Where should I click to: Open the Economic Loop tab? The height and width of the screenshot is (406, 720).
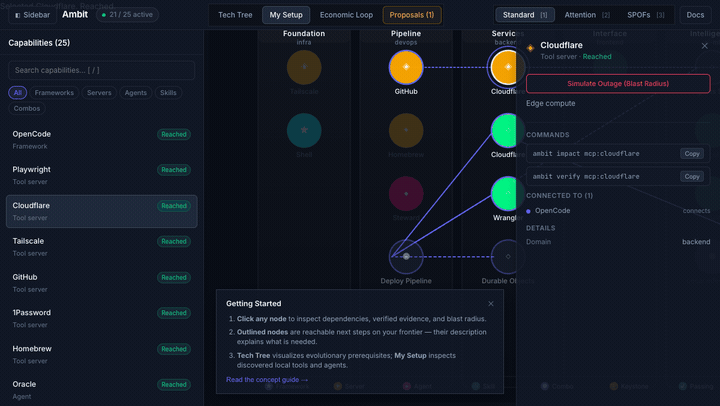pos(346,15)
